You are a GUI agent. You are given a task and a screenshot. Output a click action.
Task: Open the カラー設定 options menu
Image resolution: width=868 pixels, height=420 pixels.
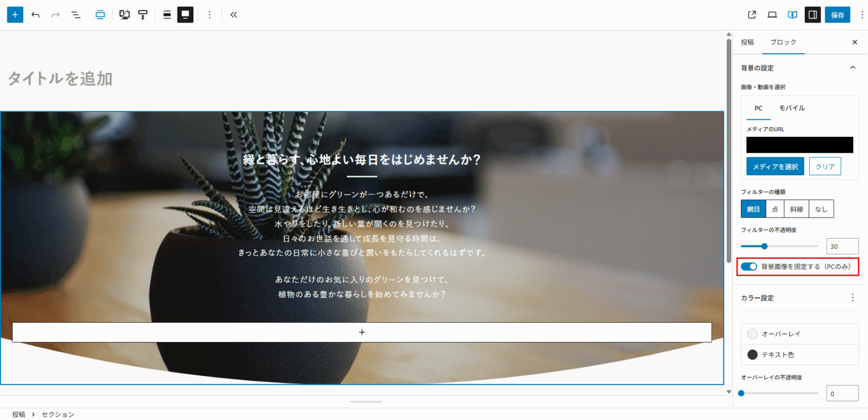(854, 298)
